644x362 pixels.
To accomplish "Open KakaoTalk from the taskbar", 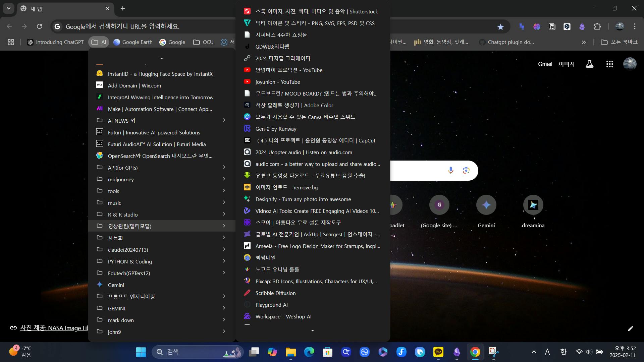I will tap(438, 352).
